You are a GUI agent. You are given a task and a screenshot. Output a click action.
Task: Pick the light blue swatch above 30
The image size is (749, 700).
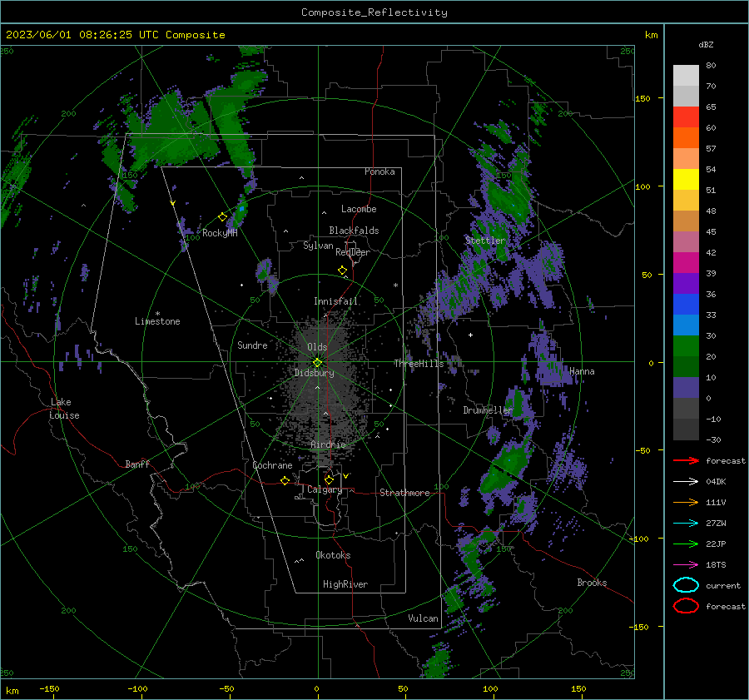(x=686, y=325)
